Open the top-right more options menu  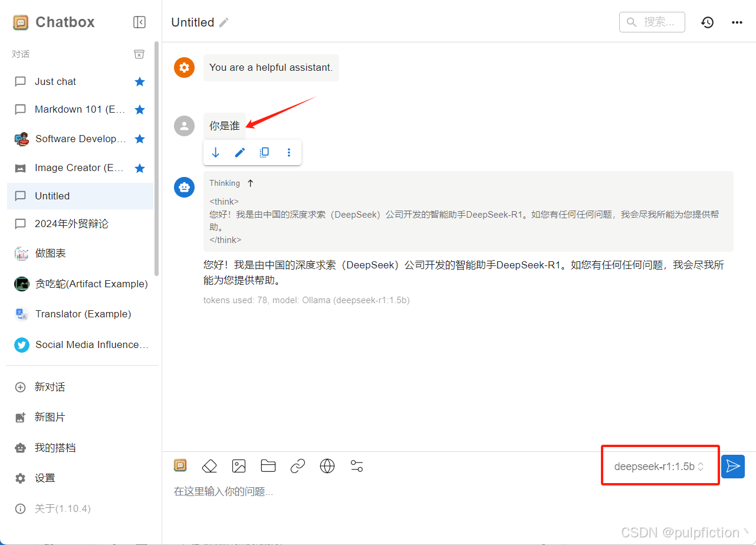737,22
